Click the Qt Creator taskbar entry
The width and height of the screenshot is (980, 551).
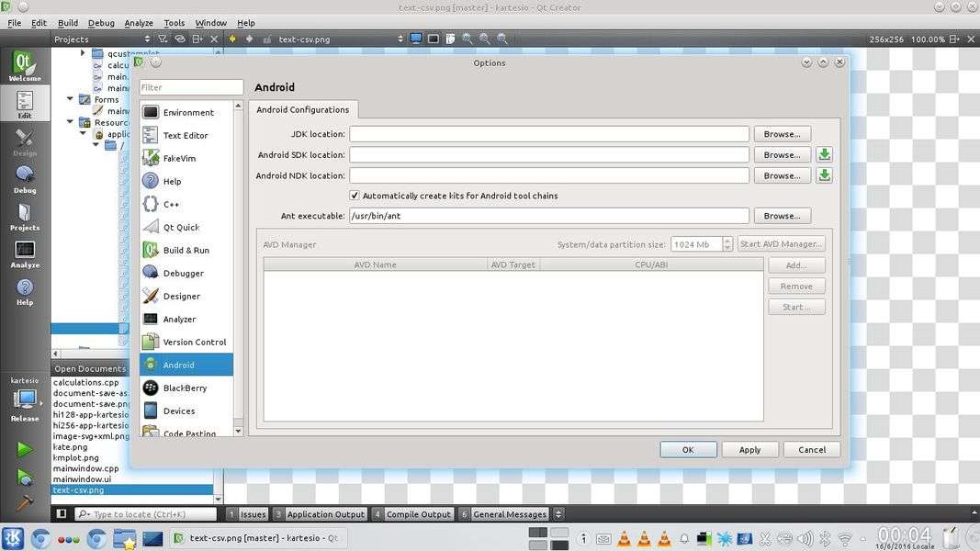pos(256,538)
